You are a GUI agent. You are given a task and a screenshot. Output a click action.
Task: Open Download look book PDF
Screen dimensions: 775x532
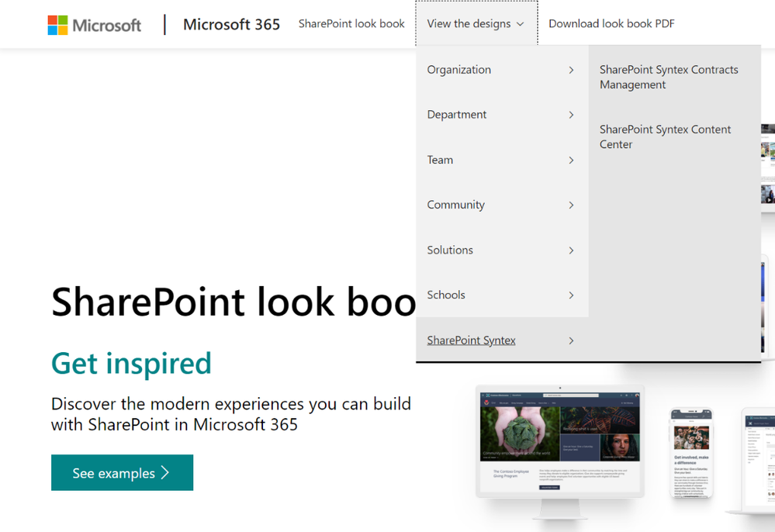[611, 24]
